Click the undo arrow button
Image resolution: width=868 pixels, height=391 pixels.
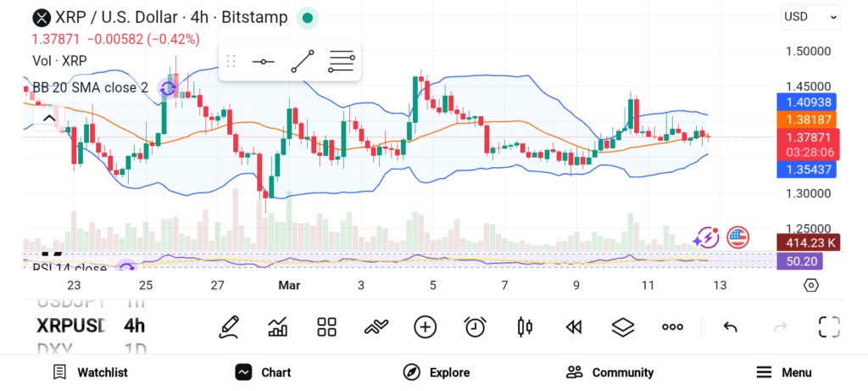(x=730, y=327)
